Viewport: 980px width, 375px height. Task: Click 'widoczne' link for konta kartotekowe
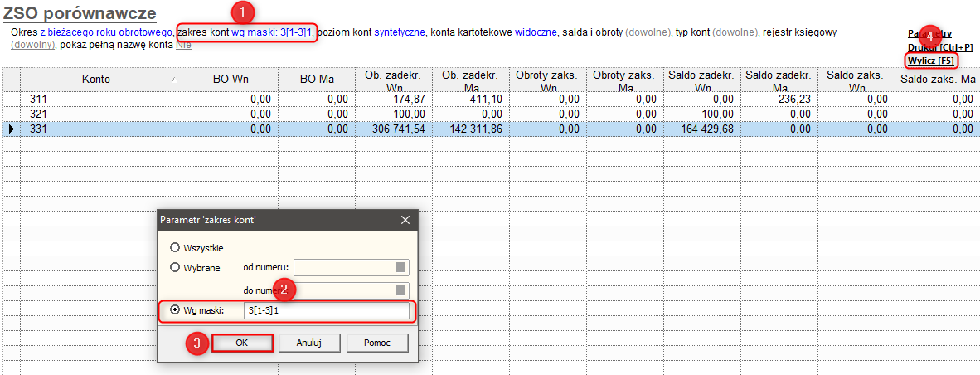coord(536,32)
